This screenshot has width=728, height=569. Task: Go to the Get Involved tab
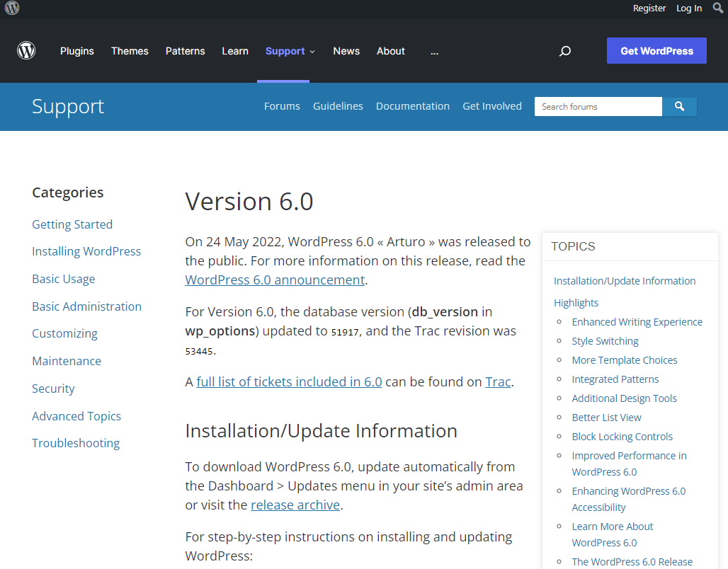click(x=492, y=106)
